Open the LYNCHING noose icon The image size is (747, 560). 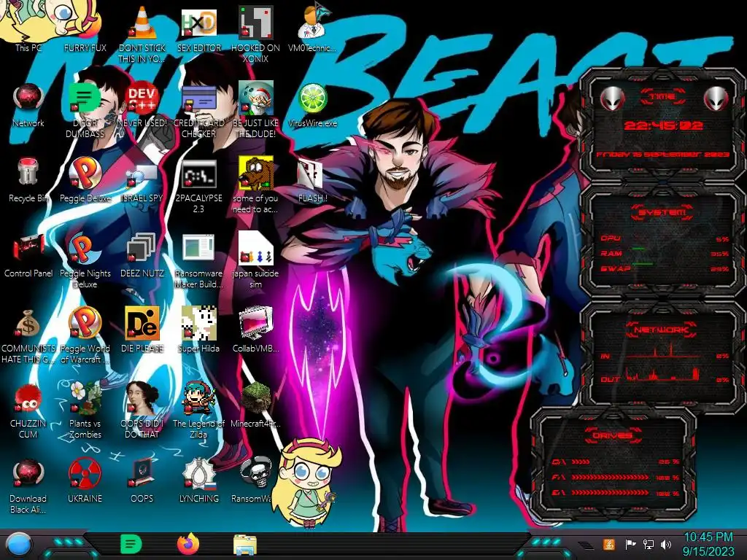(x=198, y=472)
